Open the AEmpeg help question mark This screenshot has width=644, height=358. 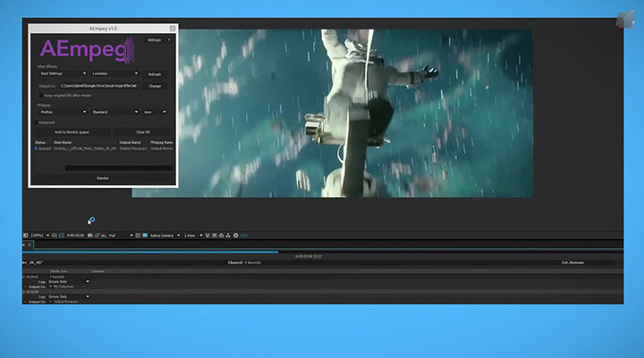tap(169, 40)
